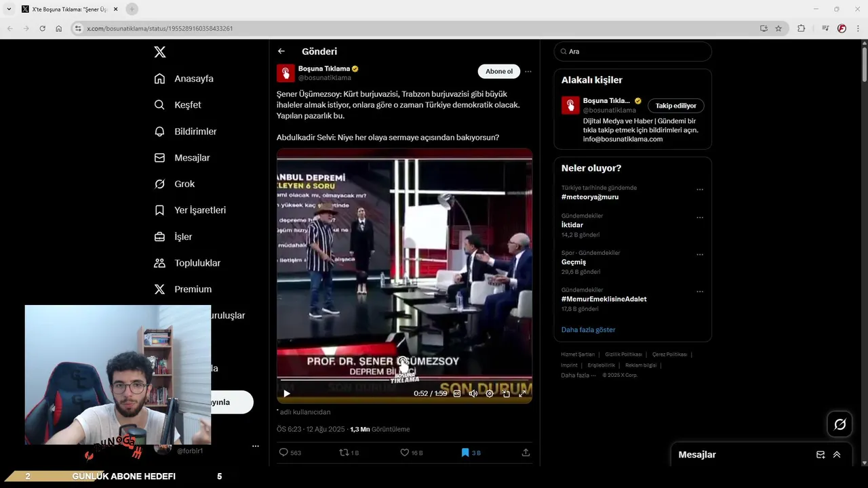Open the browser profile avatar
This screenshot has width=868, height=488.
[x=842, y=28]
